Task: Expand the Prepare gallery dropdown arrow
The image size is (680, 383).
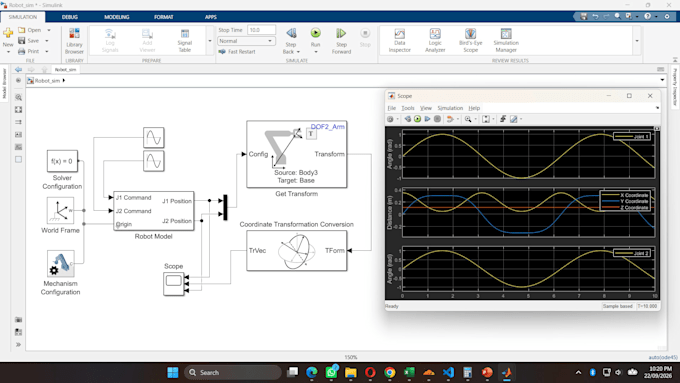Action: tap(210, 41)
